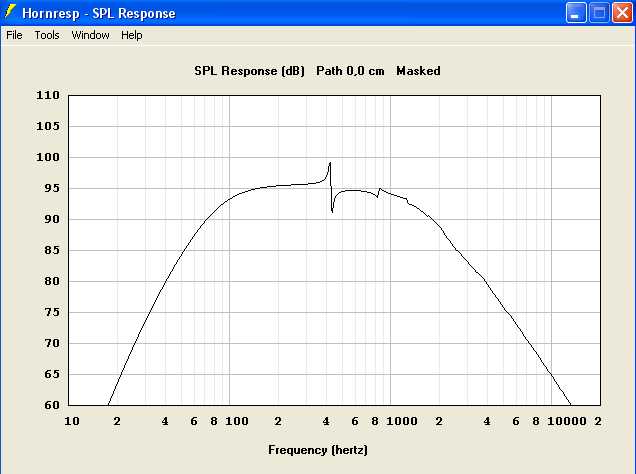Open the Tools menu
The width and height of the screenshot is (636, 474).
[47, 35]
